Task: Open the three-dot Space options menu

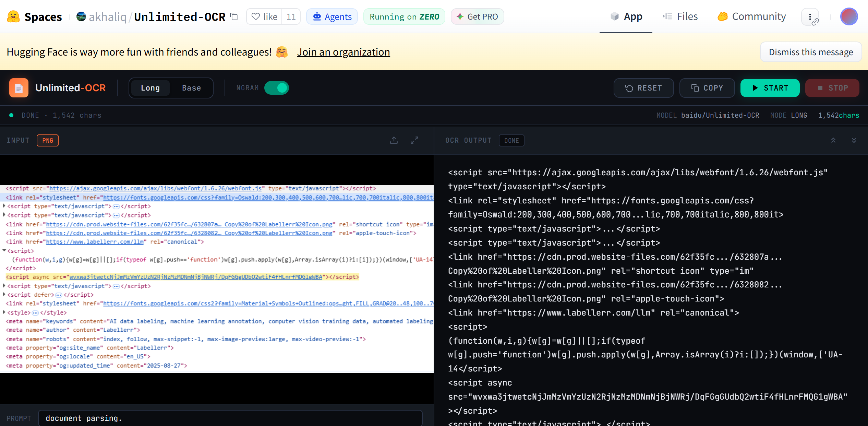Action: [x=810, y=17]
